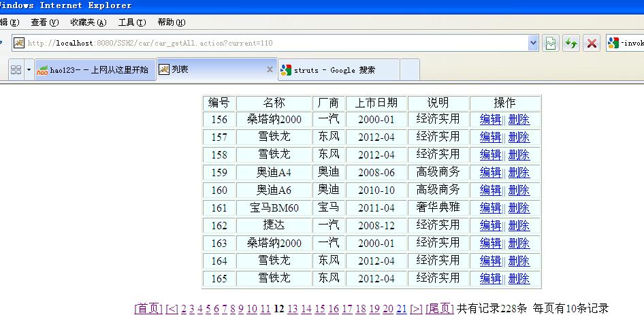Click 编辑 for row 157
This screenshot has height=315, width=644.
tap(490, 137)
